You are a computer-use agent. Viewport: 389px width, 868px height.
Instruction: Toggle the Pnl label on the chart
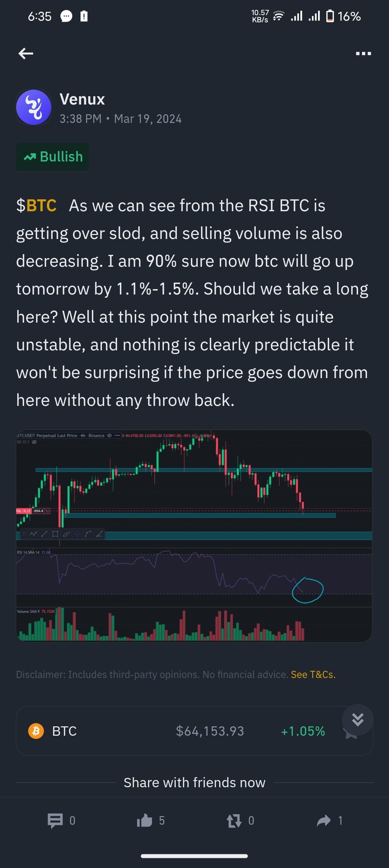point(23,510)
